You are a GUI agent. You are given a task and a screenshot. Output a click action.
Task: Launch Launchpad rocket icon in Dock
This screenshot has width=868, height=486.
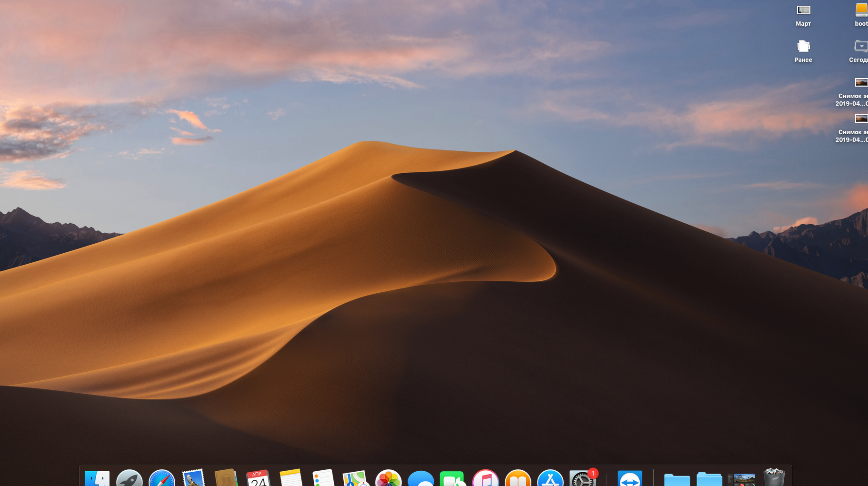(x=130, y=478)
